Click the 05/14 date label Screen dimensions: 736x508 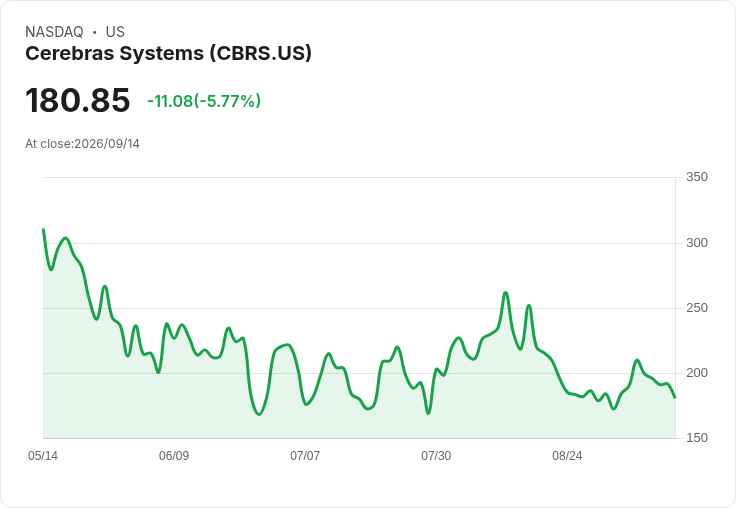point(43,456)
